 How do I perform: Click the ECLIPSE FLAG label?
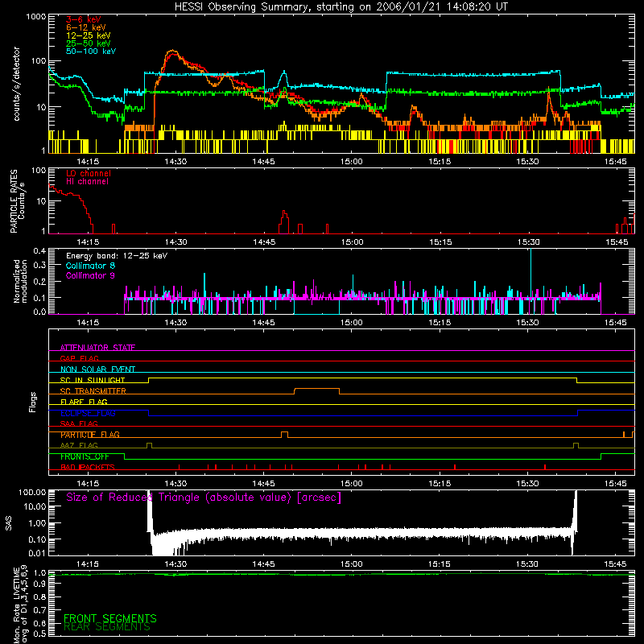(x=88, y=413)
